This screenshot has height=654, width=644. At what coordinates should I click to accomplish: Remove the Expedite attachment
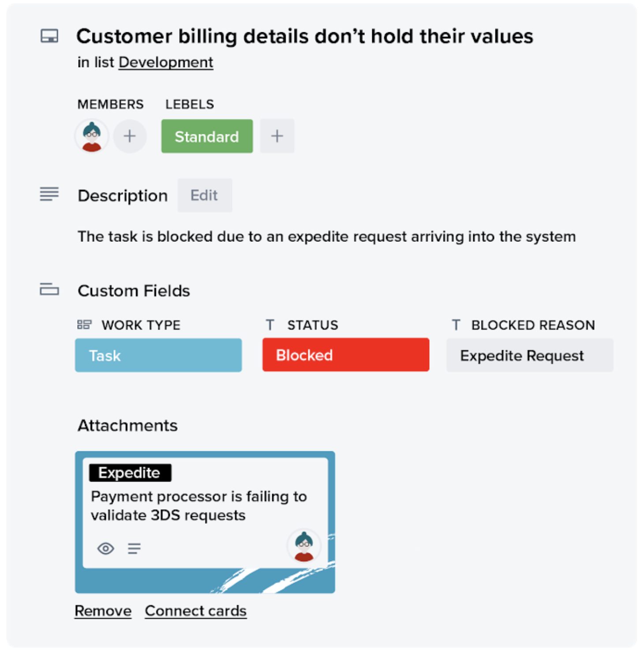click(103, 611)
